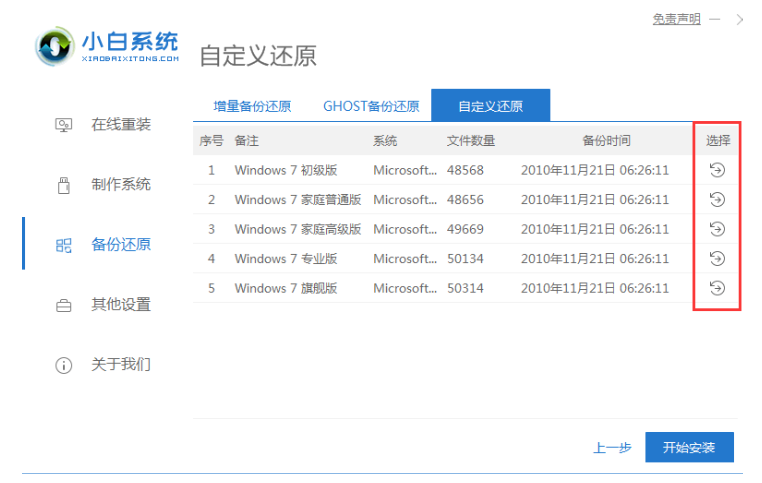
Task: Click the monitor icon beside 在线重装
Action: [63, 125]
